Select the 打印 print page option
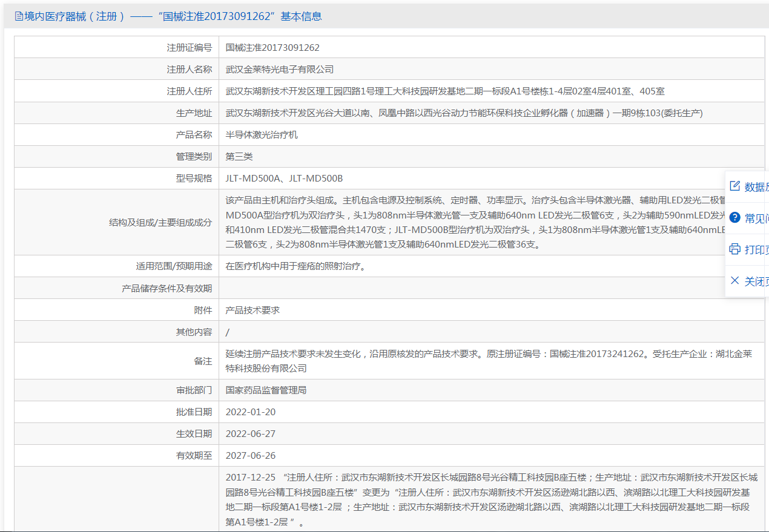Viewport: 769px width, 532px height. tap(757, 250)
